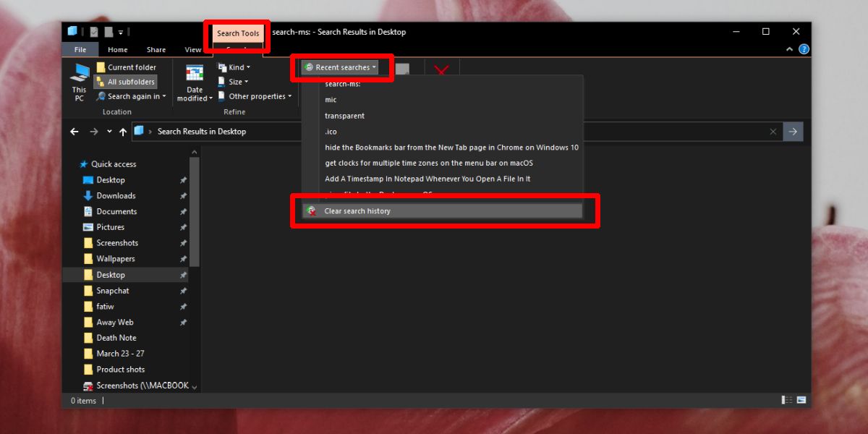Open the File tab
Viewport: 868px width, 434px height.
coord(80,50)
